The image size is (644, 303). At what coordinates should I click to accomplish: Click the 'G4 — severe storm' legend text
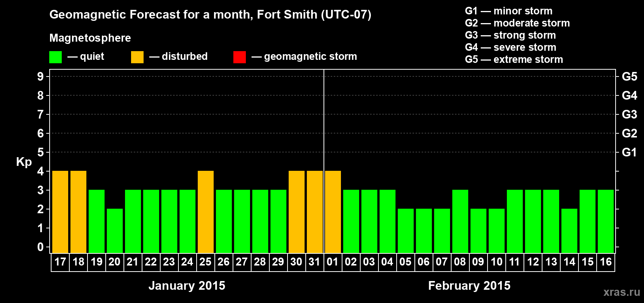511,47
